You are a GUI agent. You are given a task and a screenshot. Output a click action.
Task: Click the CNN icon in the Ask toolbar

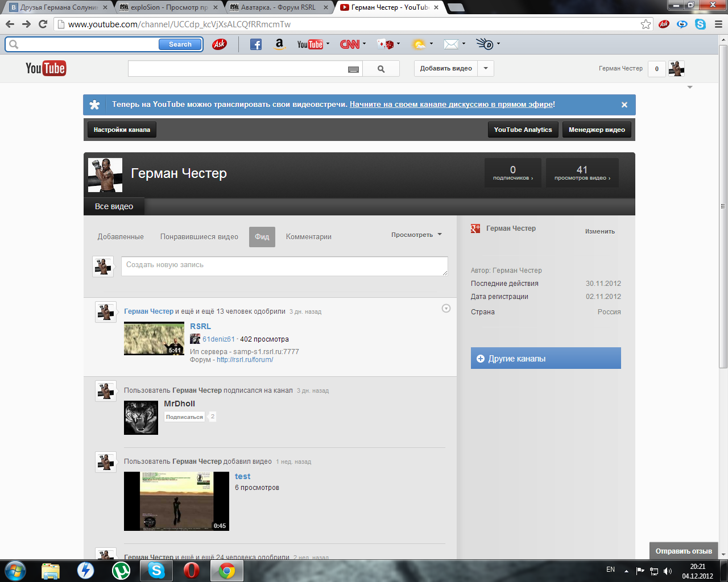350,44
